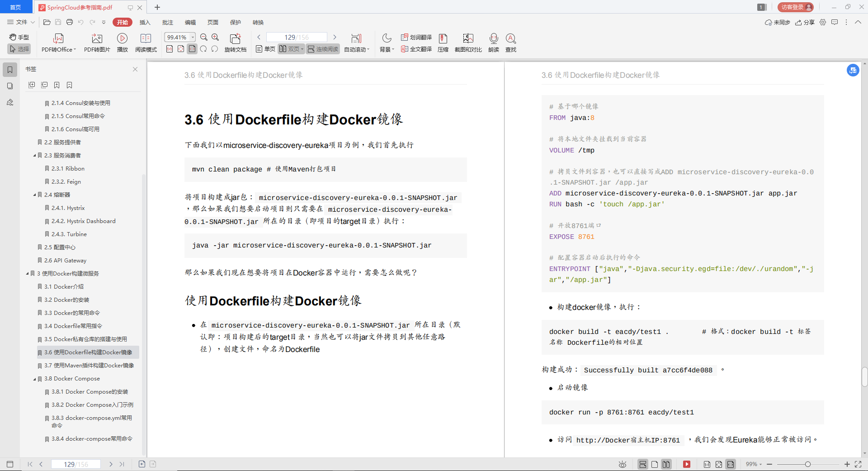The image size is (868, 471).
Task: Open bookmark 2.4.2. Hystrix Dashboard
Action: [x=83, y=221]
